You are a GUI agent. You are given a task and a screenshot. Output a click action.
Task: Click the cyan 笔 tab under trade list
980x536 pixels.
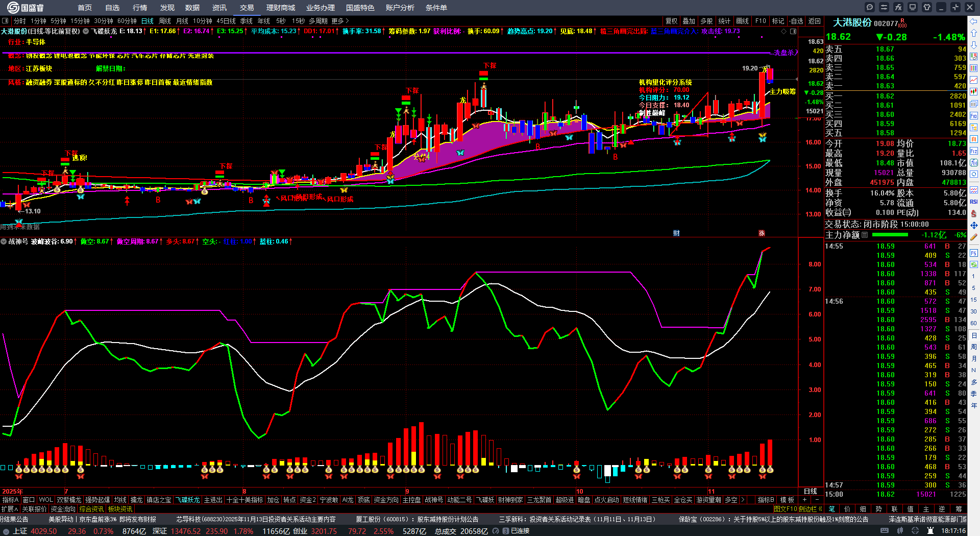[x=832, y=509]
